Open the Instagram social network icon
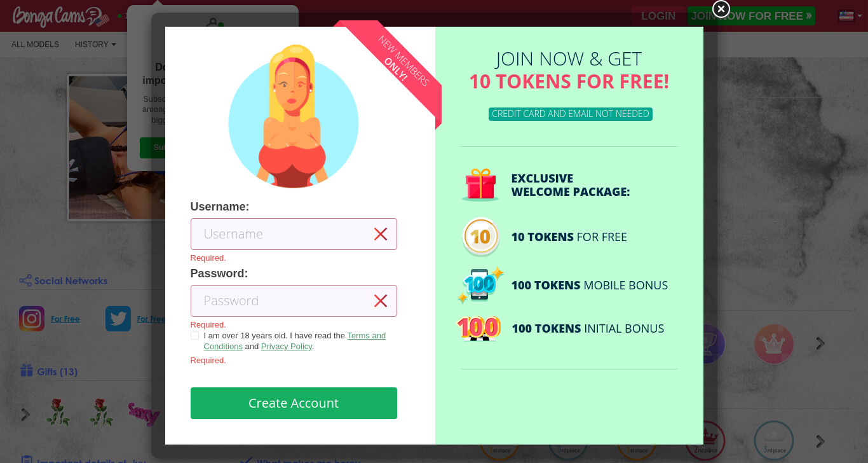 coord(32,319)
